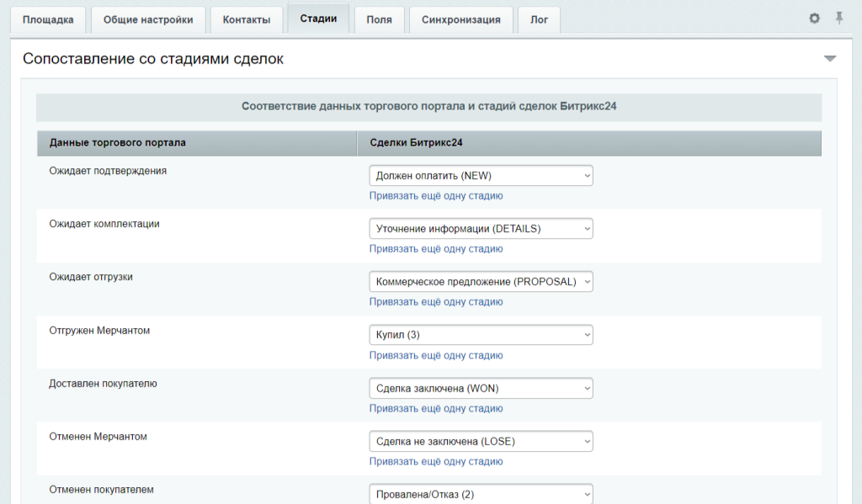Click the Отгружен Мерчантом row label
Viewport: 862px width, 504px height.
(99, 331)
